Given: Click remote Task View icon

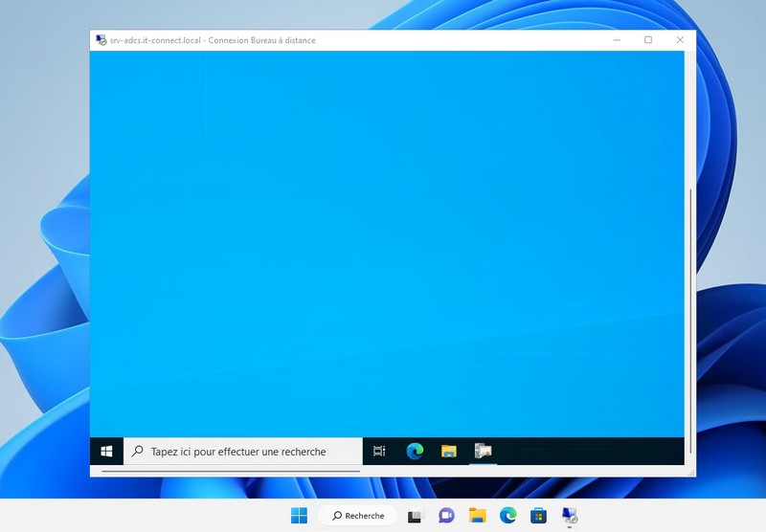Looking at the screenshot, I should coord(379,451).
